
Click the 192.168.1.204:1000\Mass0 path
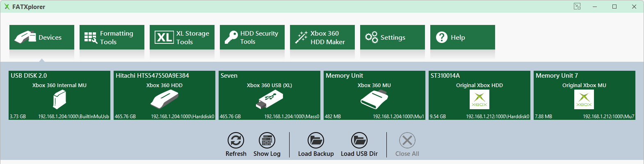[x=292, y=117]
